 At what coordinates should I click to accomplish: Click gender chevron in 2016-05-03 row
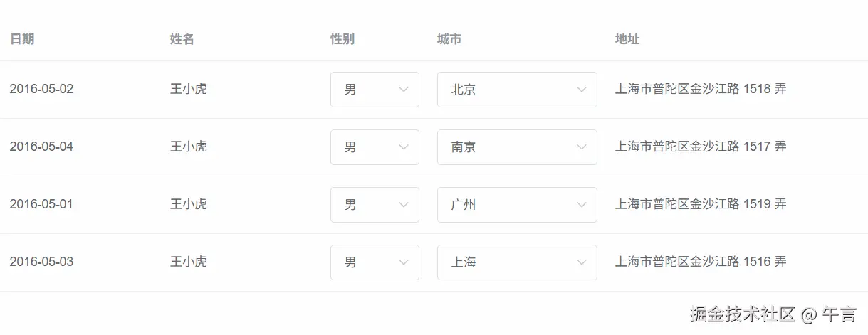click(404, 262)
